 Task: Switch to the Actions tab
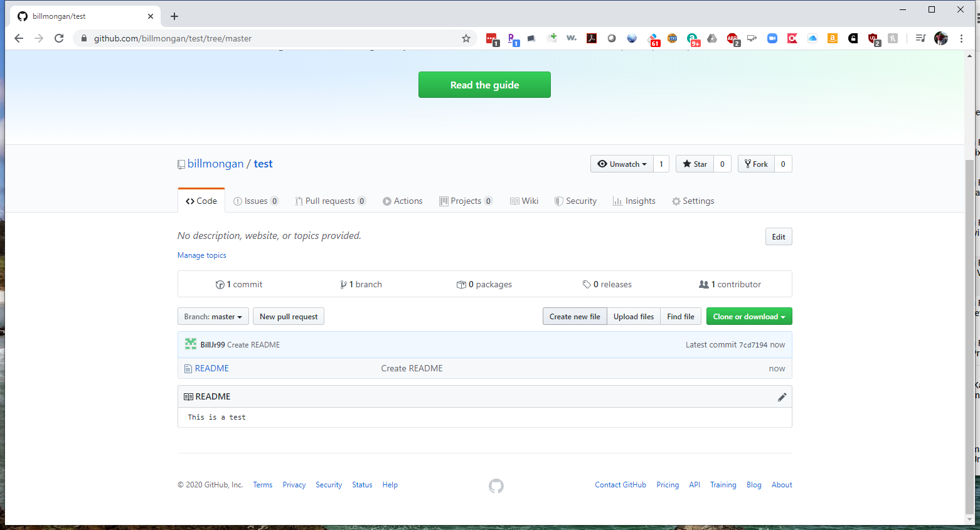[403, 201]
